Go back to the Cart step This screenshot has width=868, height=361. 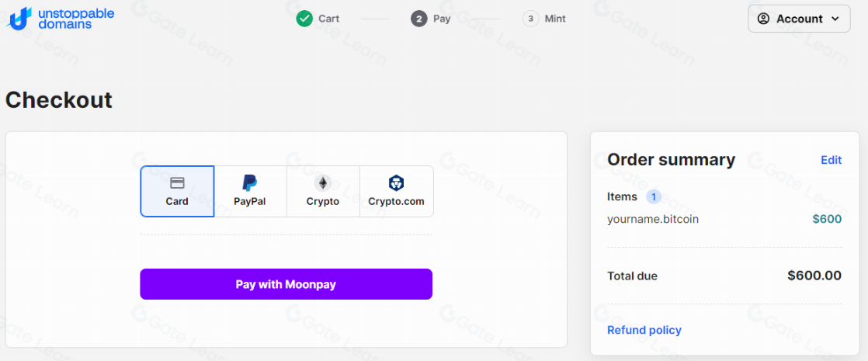328,19
